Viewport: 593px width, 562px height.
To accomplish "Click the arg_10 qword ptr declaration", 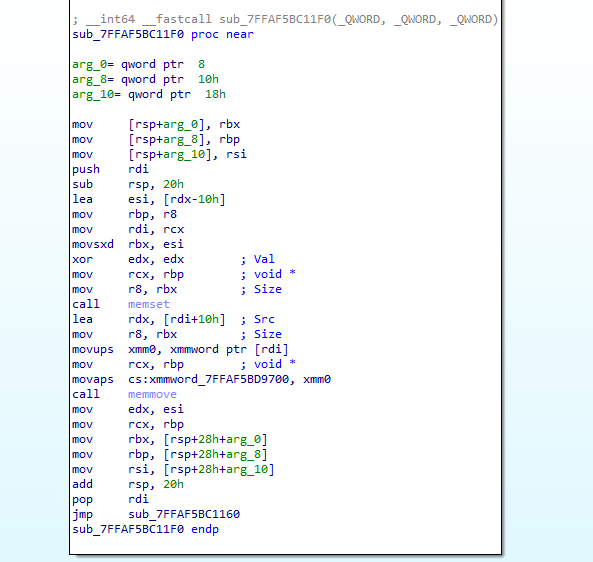I will click(x=149, y=94).
